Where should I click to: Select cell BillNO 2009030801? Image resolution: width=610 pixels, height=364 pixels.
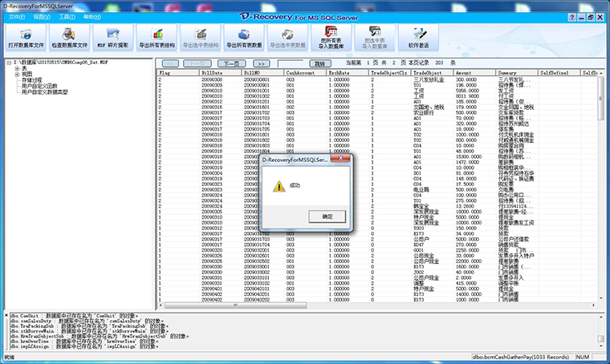[x=257, y=79]
